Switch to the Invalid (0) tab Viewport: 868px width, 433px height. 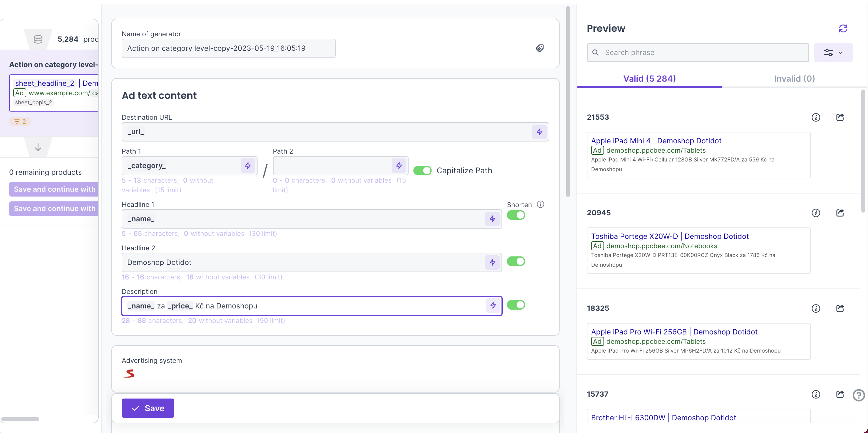[794, 78]
